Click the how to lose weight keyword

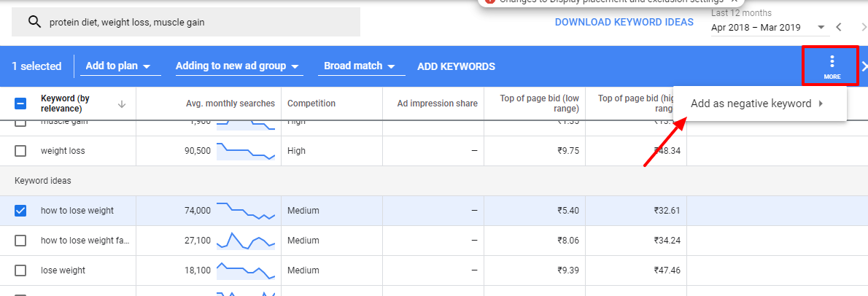[77, 210]
